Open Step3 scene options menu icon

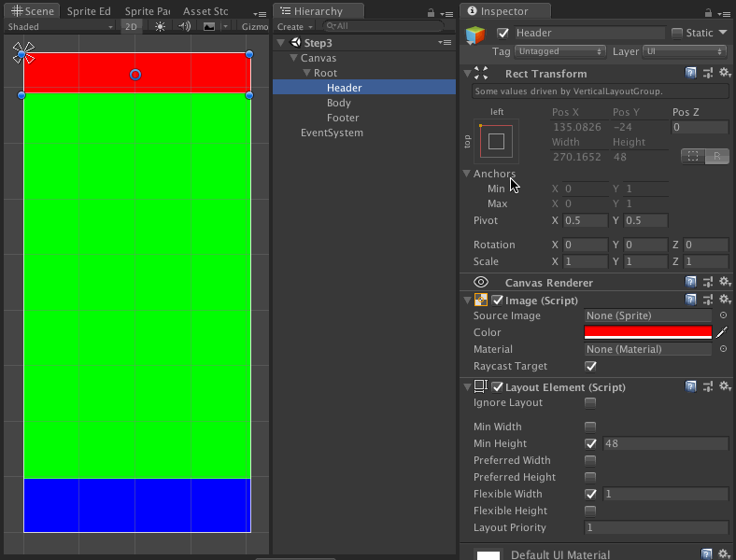tap(445, 43)
